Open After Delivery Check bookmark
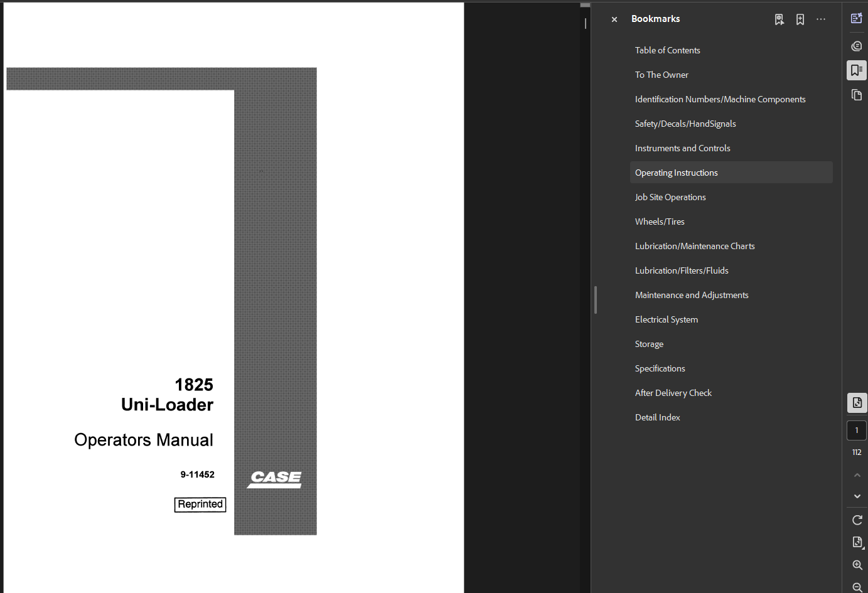Viewport: 868px width, 593px height. point(673,393)
